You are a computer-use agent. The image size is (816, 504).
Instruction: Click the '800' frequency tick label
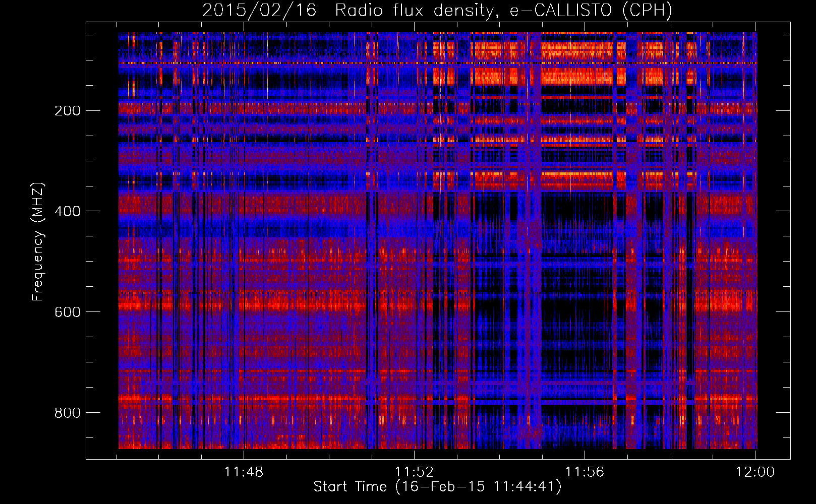click(68, 413)
